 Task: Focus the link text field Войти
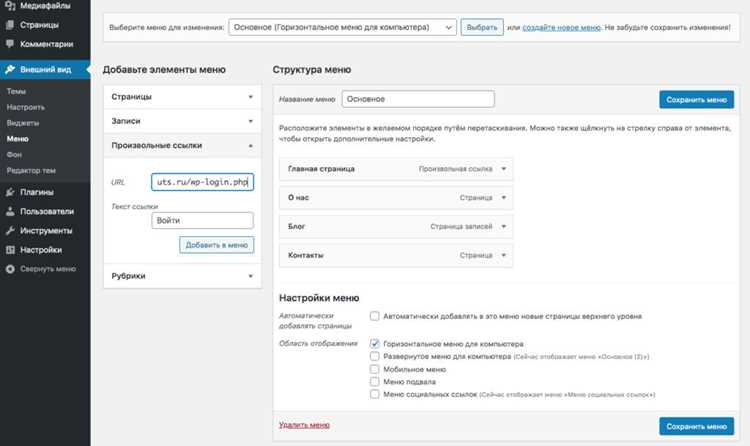[202, 221]
